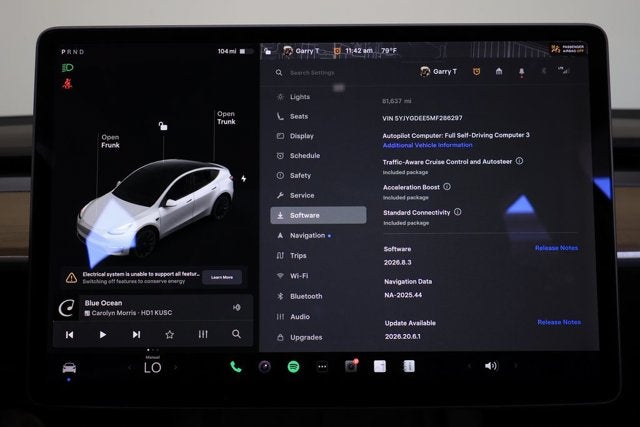Launch the Camera app icon
640x427 pixels.
264,367
